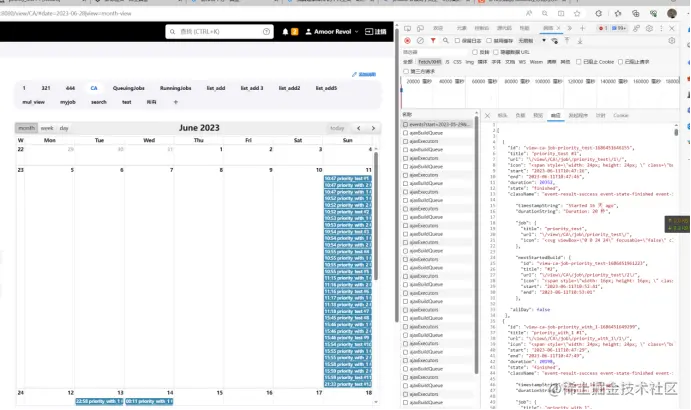Tick the invert filter checkbox
The height and width of the screenshot is (410, 691).
475,52
